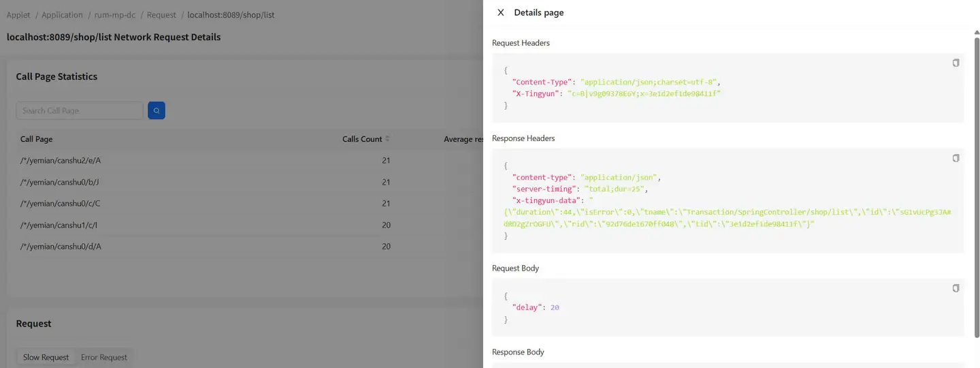Choose the /*/yemian/canshu0/d/A call page row

(61, 247)
